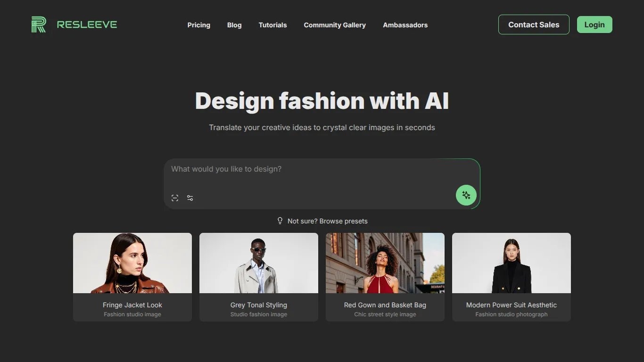The width and height of the screenshot is (644, 362).
Task: Click the 'Modern Power Suit Aesthetic' title
Action: tap(512, 305)
